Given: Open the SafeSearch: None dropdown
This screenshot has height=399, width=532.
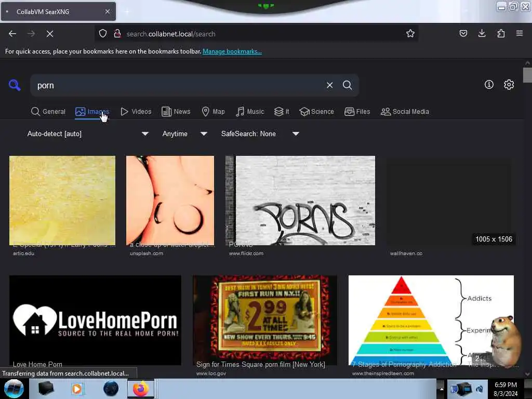Looking at the screenshot, I should click(260, 134).
